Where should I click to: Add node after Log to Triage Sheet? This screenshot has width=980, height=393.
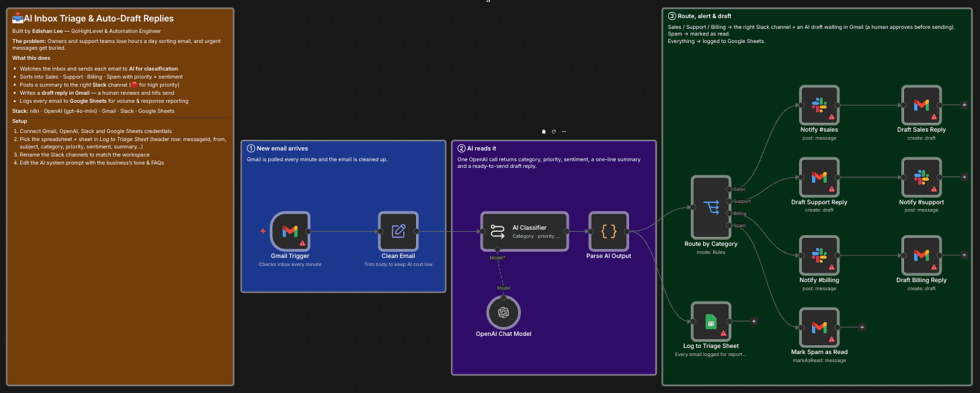click(754, 321)
